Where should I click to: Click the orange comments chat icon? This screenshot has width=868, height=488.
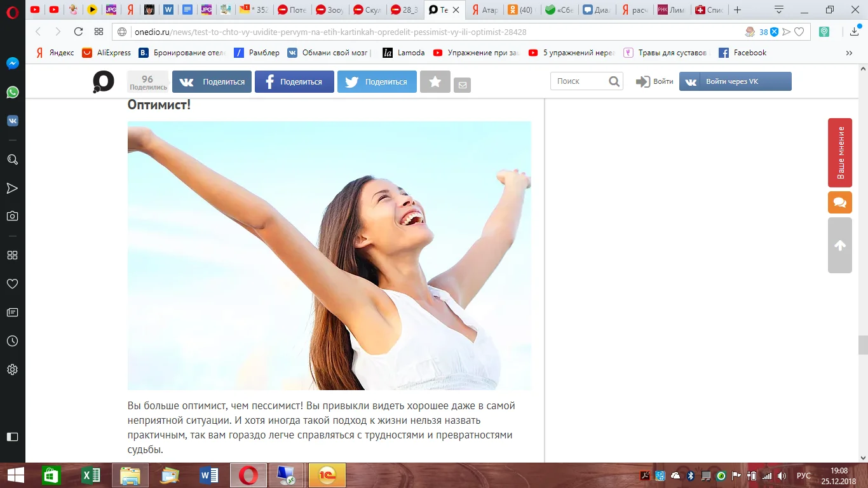click(x=839, y=202)
